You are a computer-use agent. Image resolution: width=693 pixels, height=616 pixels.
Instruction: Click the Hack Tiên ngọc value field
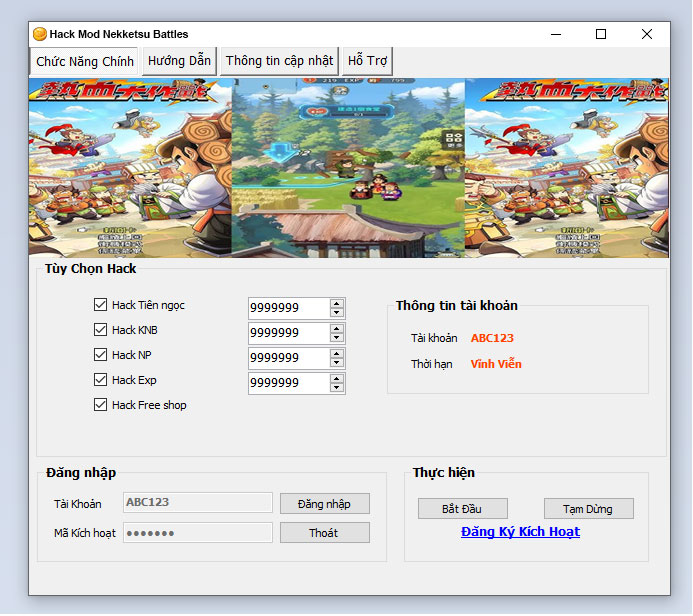point(289,308)
